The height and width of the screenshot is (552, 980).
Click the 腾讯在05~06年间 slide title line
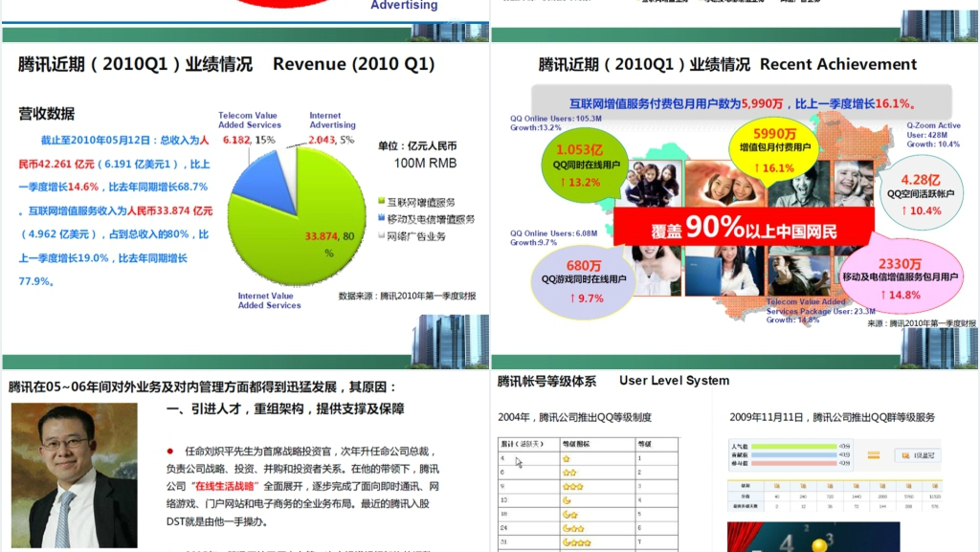point(202,387)
